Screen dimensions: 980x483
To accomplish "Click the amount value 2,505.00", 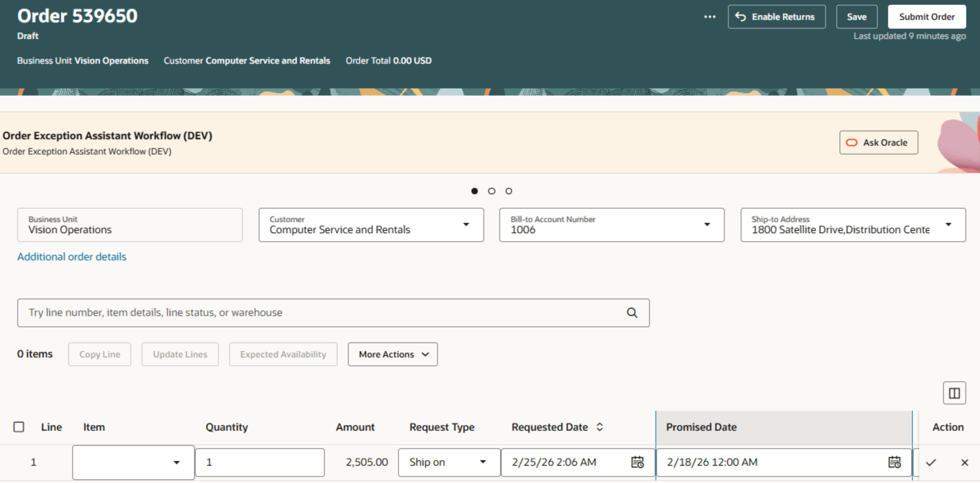I will 367,462.
